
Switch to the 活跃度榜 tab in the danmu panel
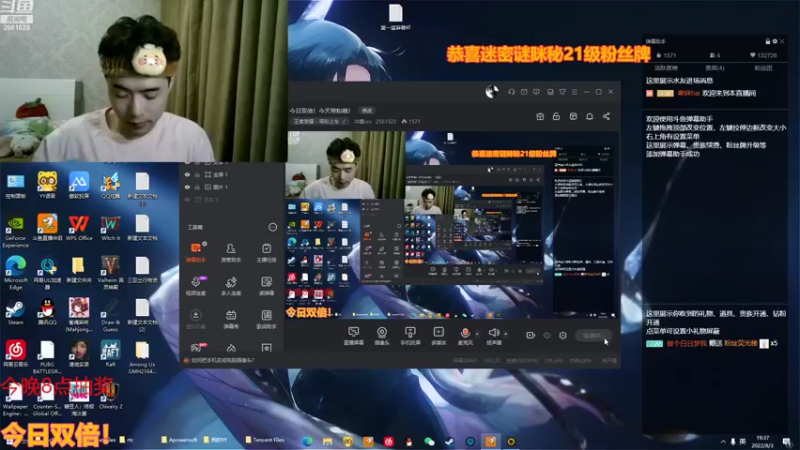point(666,68)
